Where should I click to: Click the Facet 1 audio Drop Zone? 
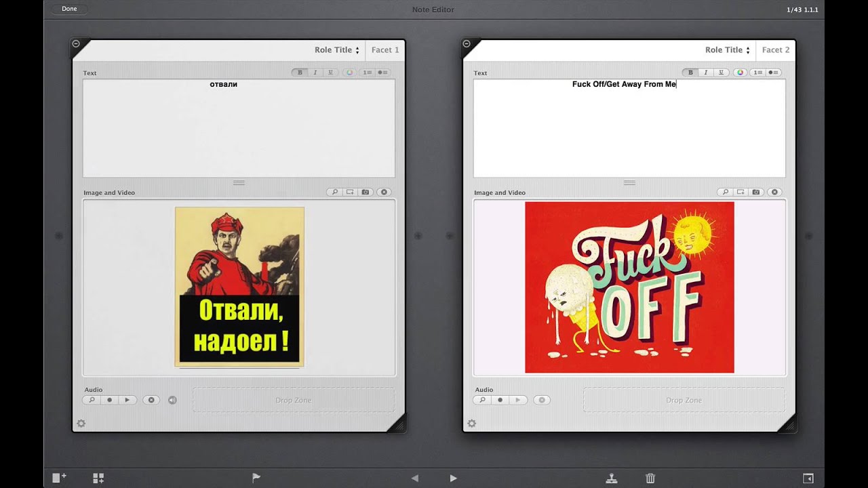pyautogui.click(x=294, y=400)
